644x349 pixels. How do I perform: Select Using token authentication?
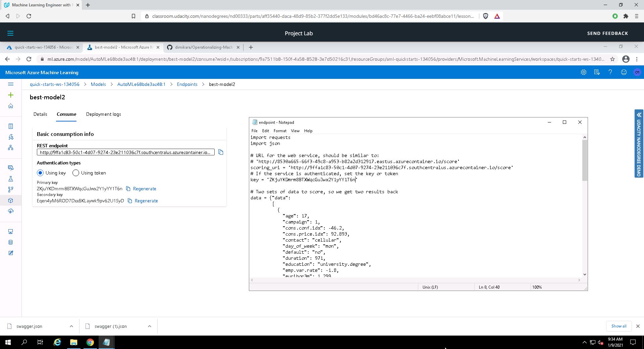pyautogui.click(x=76, y=173)
